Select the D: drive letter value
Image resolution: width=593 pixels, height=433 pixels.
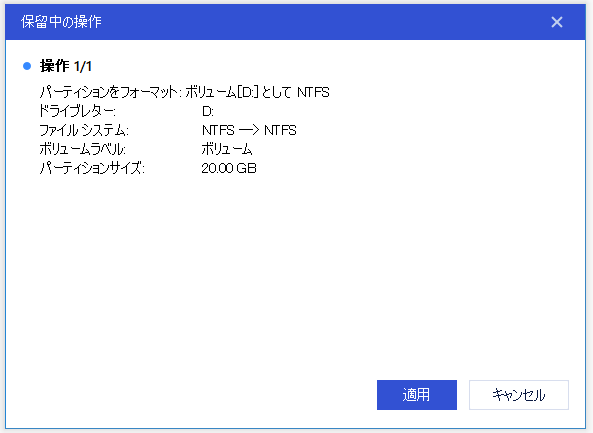[x=208, y=111]
